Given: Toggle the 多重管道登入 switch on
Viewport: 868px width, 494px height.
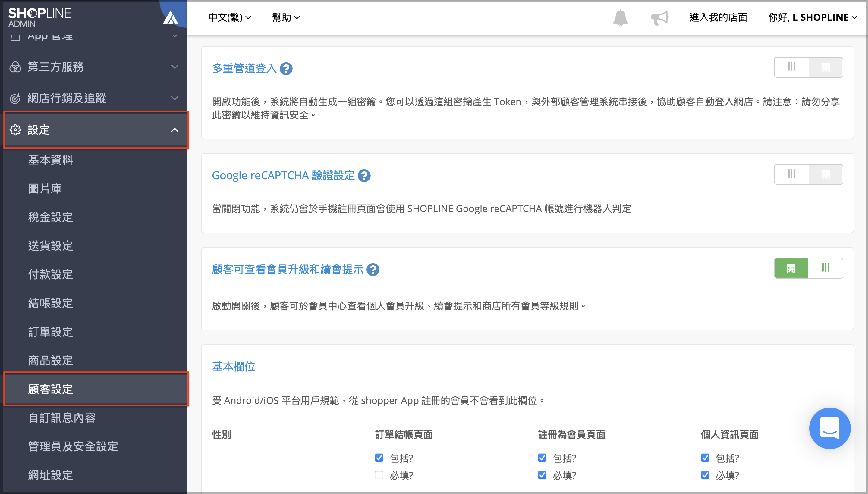Looking at the screenshot, I should [808, 67].
